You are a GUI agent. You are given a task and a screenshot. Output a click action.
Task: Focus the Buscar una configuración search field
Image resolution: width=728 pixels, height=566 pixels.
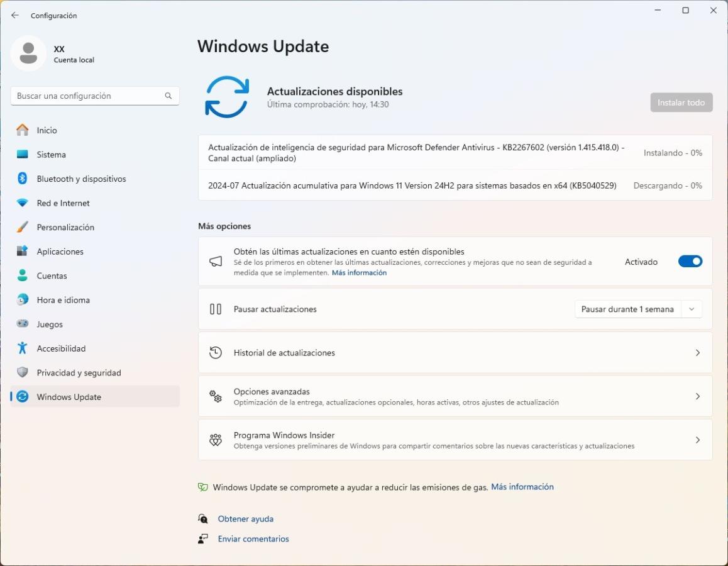88,96
